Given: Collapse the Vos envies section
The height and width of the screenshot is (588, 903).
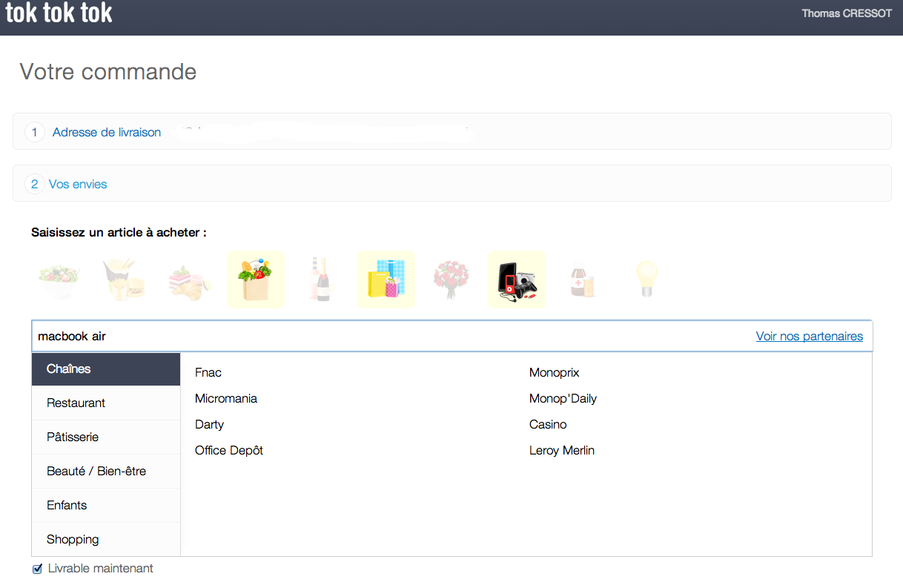Looking at the screenshot, I should [77, 184].
